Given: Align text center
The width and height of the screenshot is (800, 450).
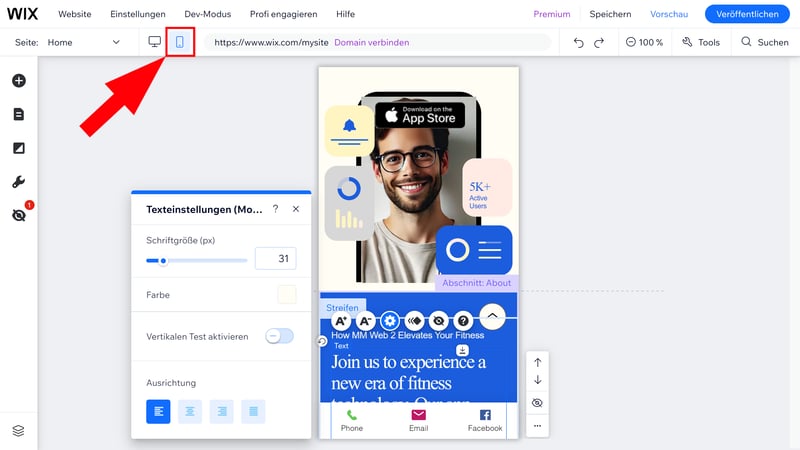Looking at the screenshot, I should [190, 411].
